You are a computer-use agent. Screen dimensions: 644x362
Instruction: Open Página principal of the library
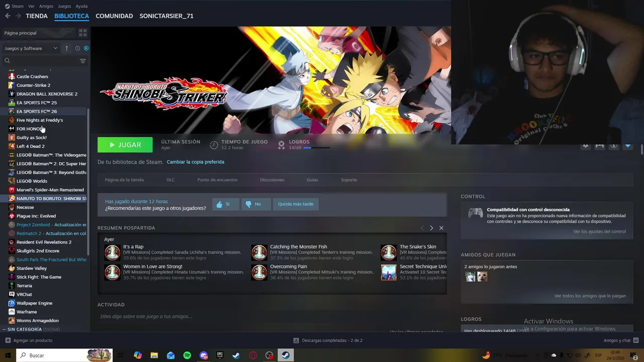pos(20,33)
